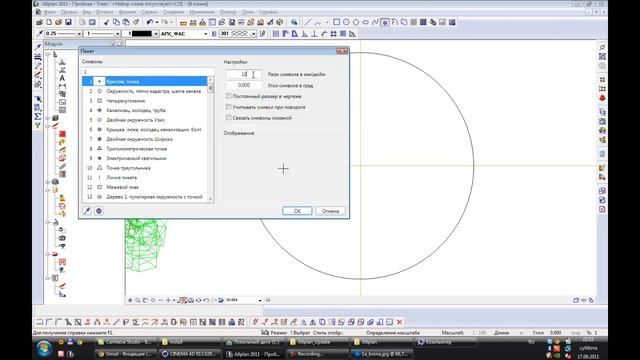
Task: Select the Spline curve tool
Action: coord(375,22)
